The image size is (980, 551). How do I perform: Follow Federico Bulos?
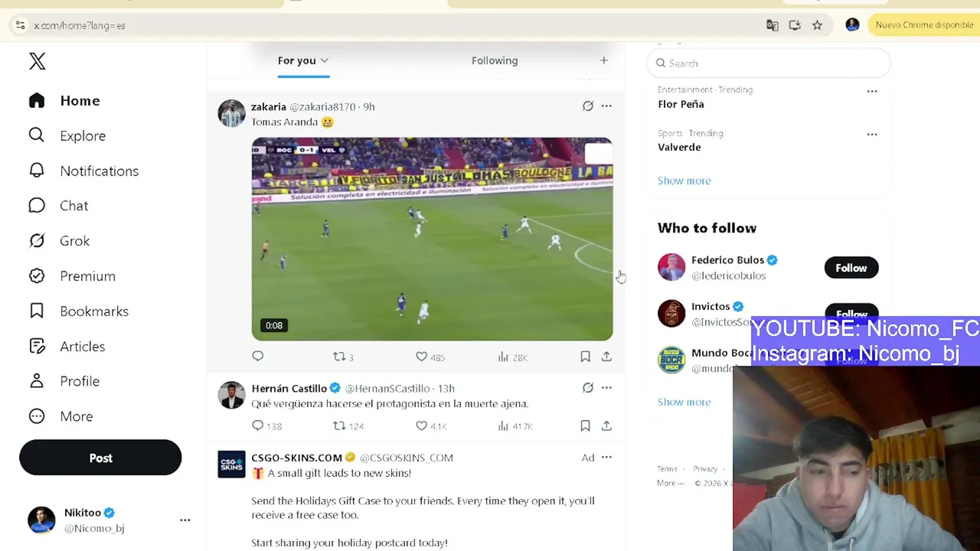tap(851, 268)
